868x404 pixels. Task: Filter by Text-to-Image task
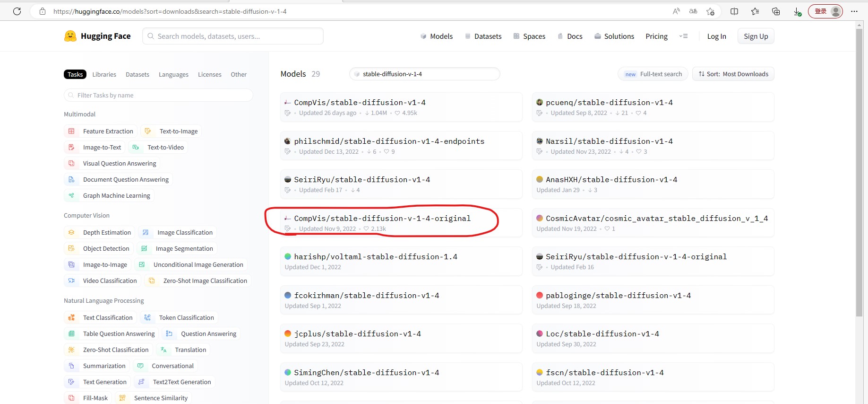[171, 131]
